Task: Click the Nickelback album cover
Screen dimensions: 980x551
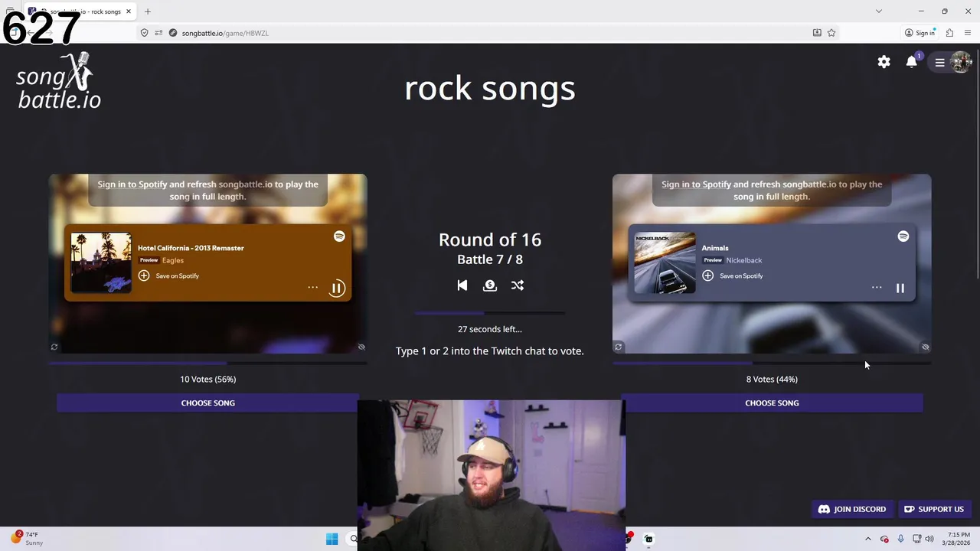Action: point(665,262)
